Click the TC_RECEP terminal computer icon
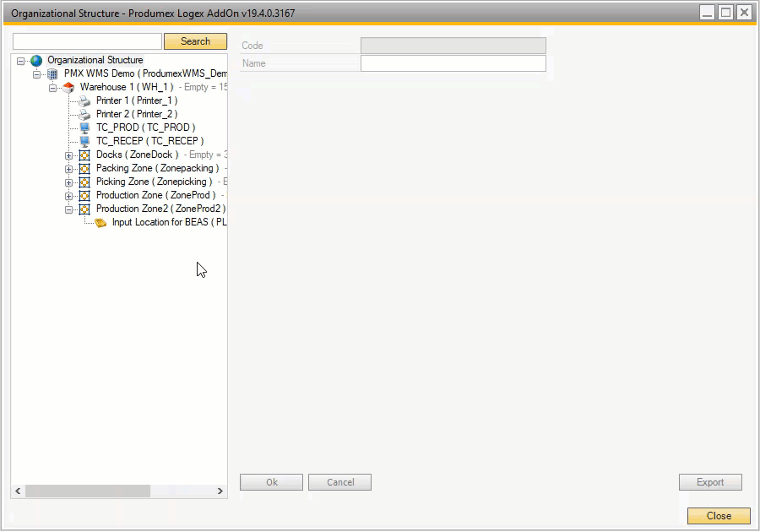The width and height of the screenshot is (760, 532). tap(84, 142)
